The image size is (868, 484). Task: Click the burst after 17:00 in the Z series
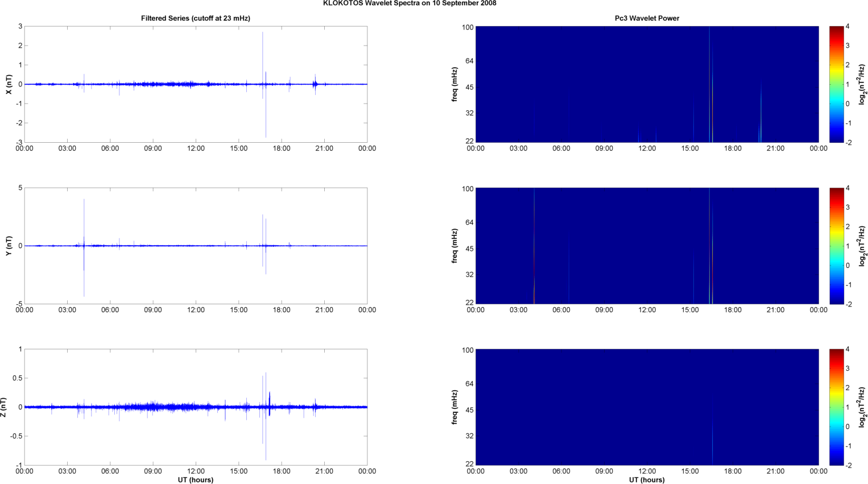[x=270, y=404]
